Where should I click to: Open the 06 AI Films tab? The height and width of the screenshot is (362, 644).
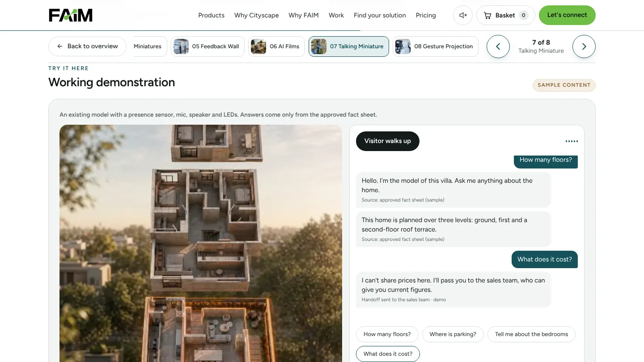tap(276, 46)
